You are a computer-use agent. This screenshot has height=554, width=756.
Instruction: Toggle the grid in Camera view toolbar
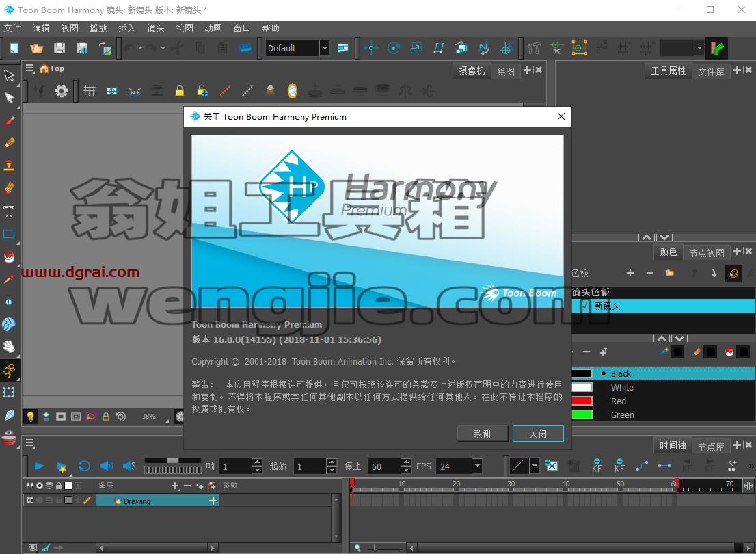[89, 91]
